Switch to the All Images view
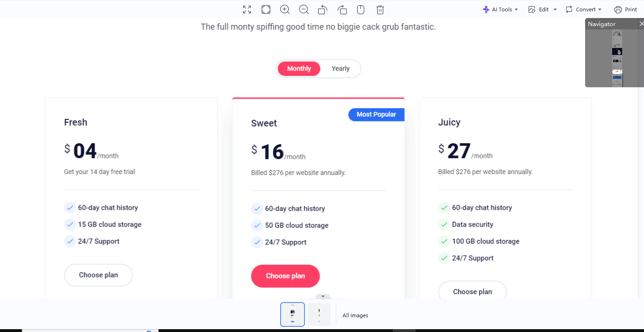Viewport: 644px width, 332px height. click(x=355, y=315)
